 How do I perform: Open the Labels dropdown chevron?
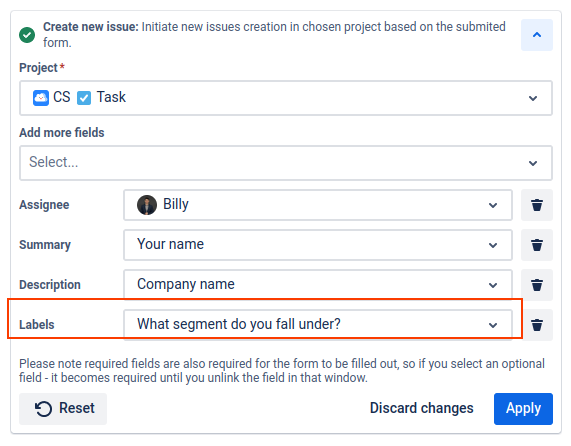click(493, 325)
